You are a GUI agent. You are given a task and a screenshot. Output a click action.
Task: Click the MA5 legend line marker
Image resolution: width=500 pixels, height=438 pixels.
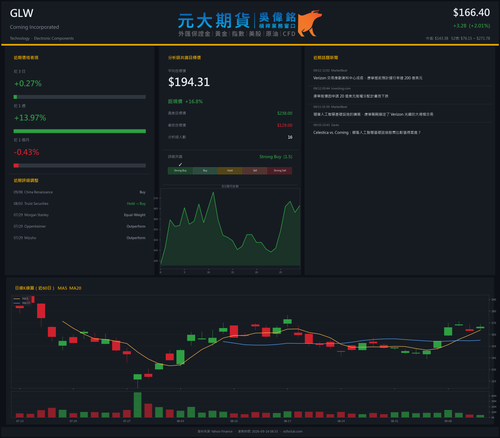coord(17,299)
